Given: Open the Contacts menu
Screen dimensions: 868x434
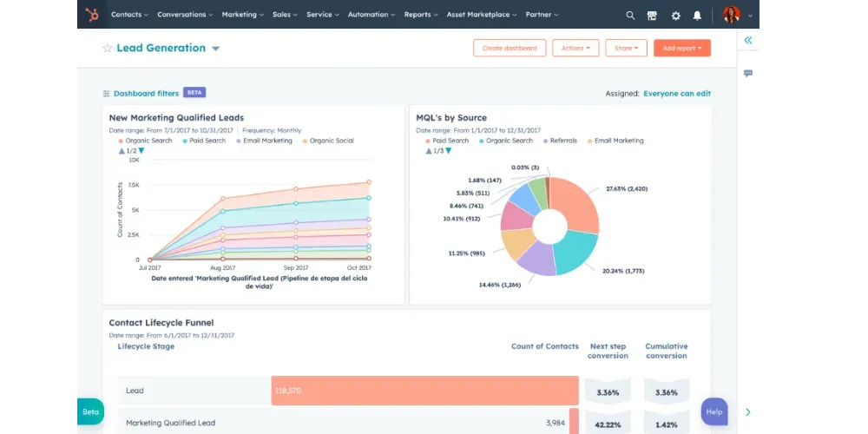Looking at the screenshot, I should 129,15.
